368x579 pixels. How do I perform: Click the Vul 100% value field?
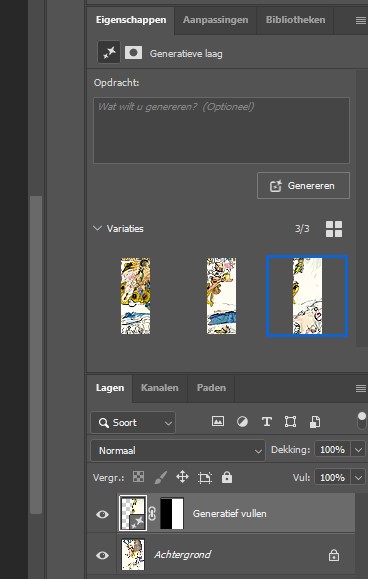click(x=333, y=477)
